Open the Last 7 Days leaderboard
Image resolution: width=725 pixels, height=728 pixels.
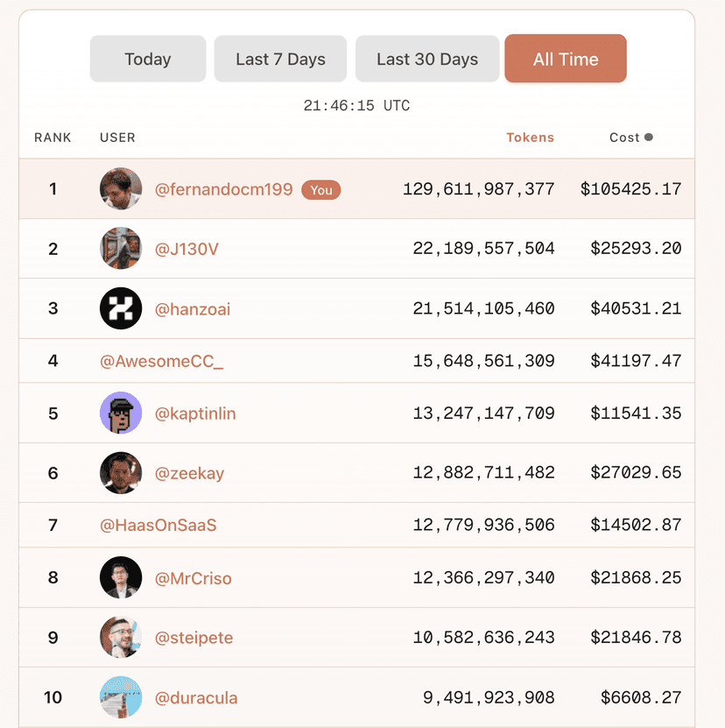coord(279,59)
